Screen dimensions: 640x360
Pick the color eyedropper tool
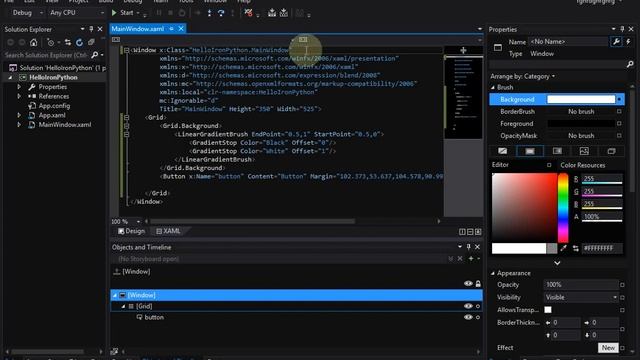[564, 248]
